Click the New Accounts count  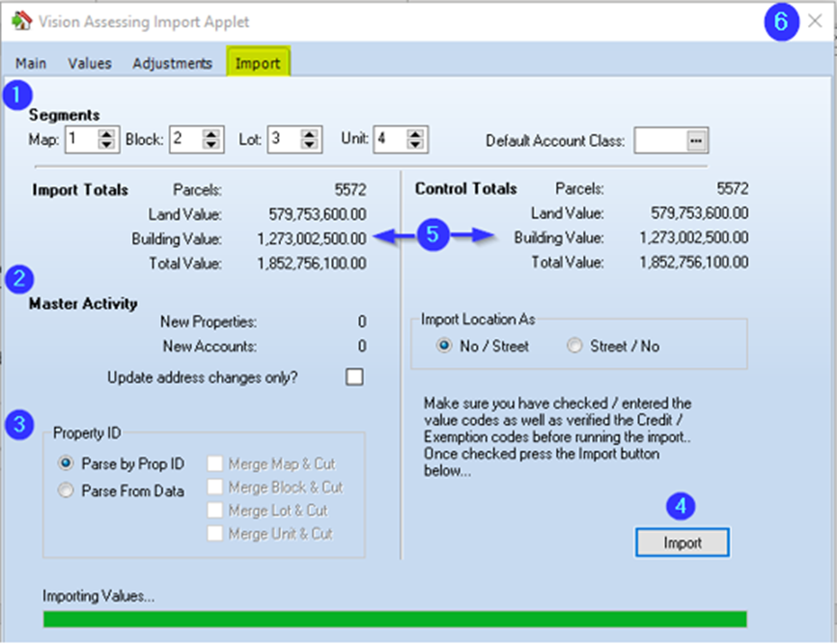(x=362, y=346)
